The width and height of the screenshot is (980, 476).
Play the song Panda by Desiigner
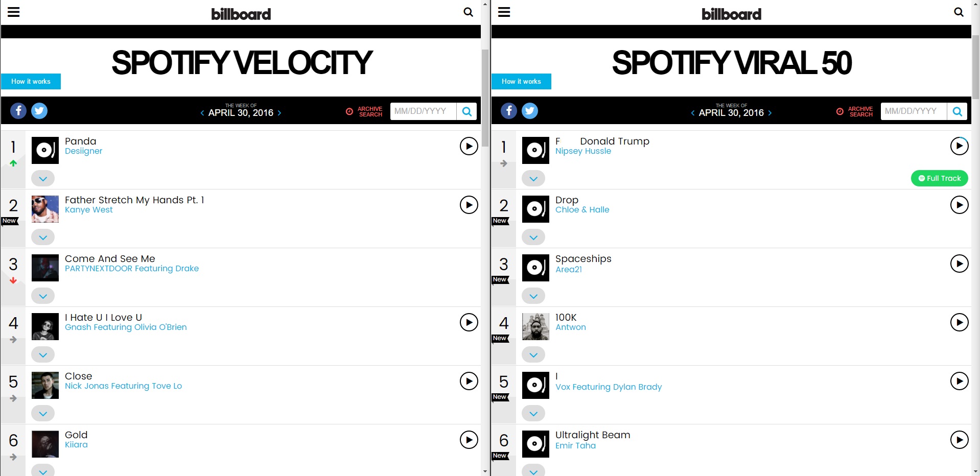pos(469,147)
